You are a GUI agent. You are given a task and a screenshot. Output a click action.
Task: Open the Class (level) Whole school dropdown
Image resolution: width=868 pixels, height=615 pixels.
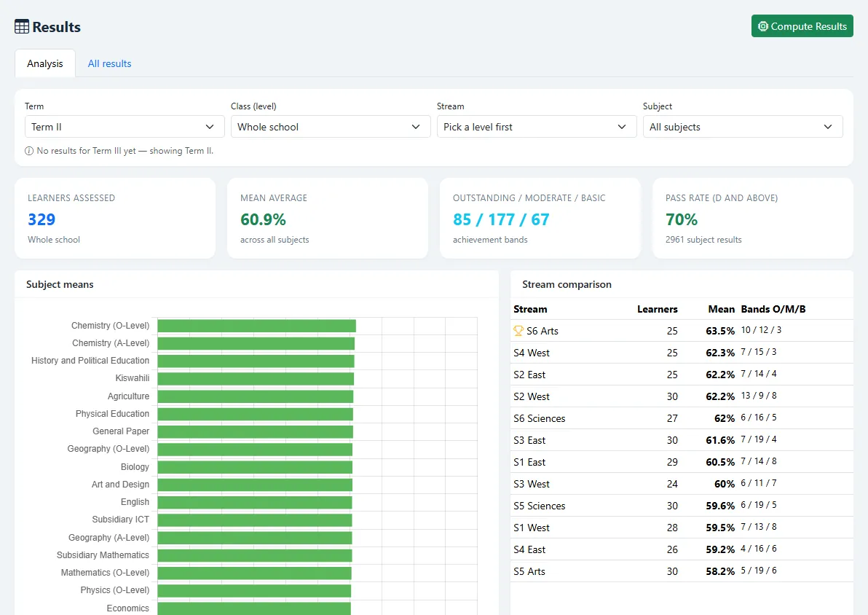click(x=331, y=126)
